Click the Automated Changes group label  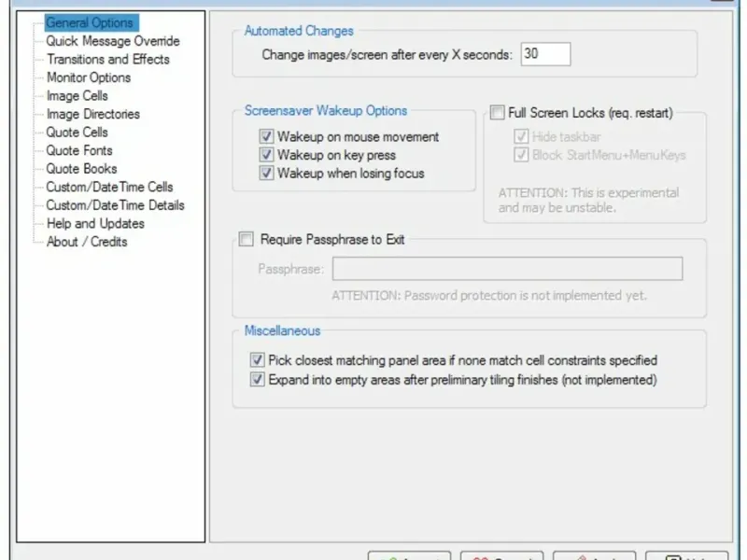click(x=299, y=31)
